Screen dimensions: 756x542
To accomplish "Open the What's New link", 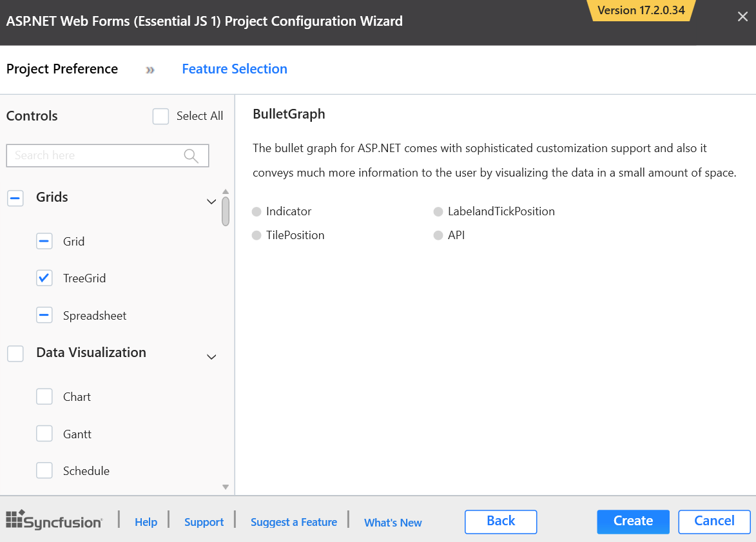I will 393,523.
